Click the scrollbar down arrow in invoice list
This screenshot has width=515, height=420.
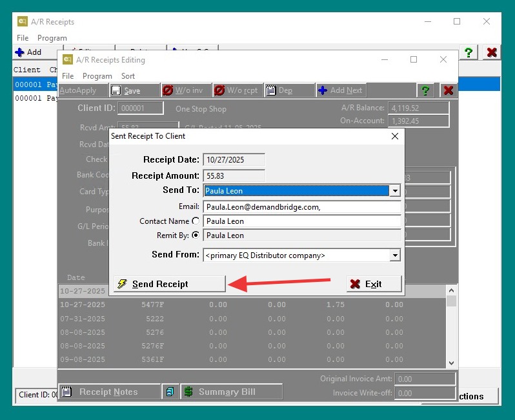[452, 363]
